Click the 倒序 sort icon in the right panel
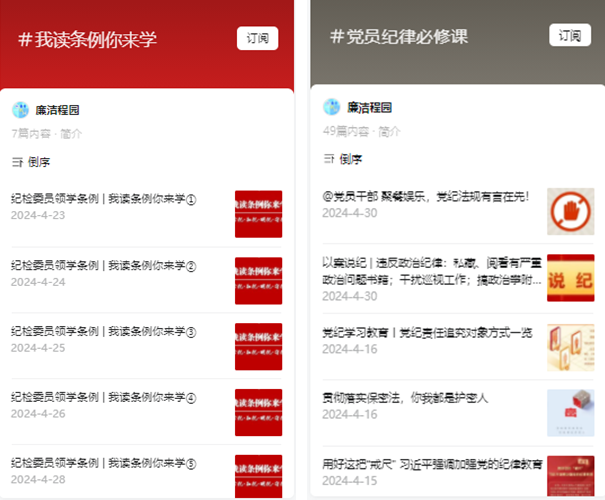Image resolution: width=605 pixels, height=500 pixels. pos(328,159)
